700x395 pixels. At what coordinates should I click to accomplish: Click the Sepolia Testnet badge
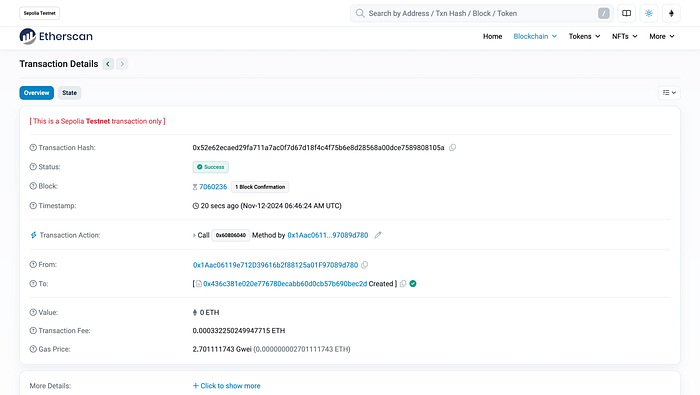pos(39,13)
